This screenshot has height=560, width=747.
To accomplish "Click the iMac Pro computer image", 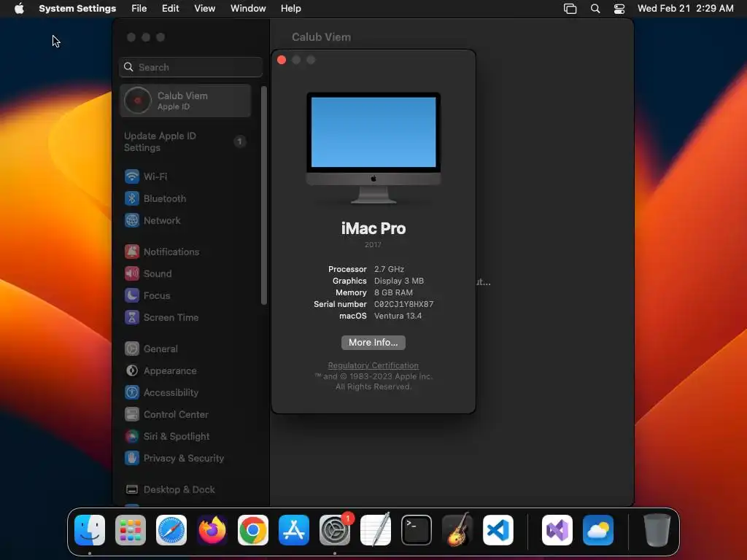I will click(x=373, y=148).
